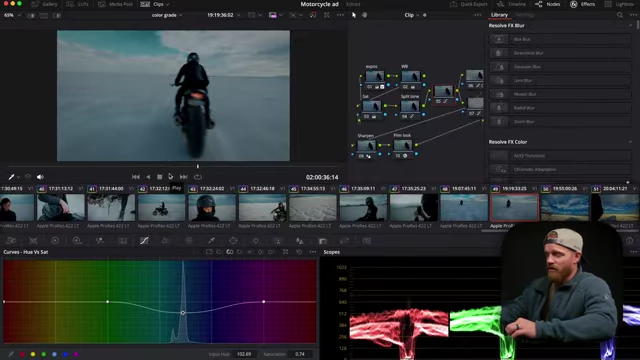
Task: Select clip 45 desert thumbnail
Action: coord(313,207)
